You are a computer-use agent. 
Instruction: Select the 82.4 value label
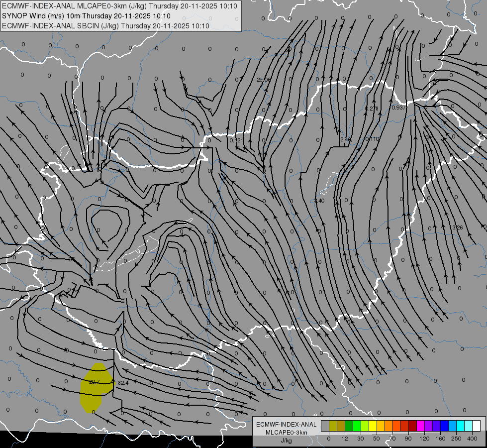[123, 383]
